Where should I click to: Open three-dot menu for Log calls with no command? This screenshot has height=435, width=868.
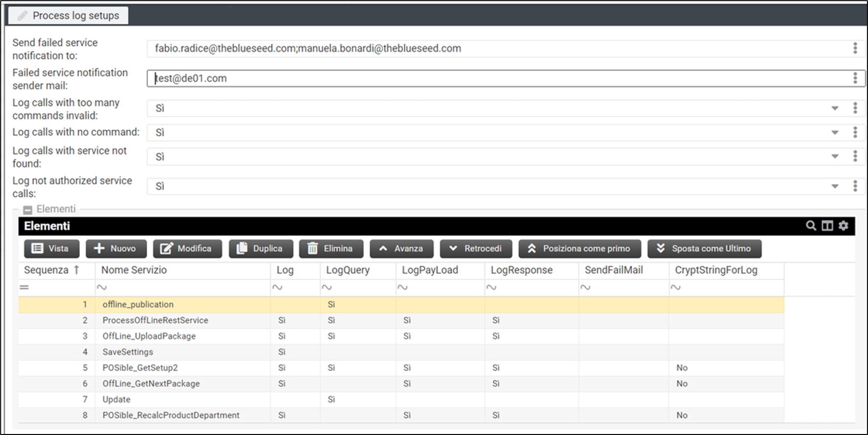855,132
